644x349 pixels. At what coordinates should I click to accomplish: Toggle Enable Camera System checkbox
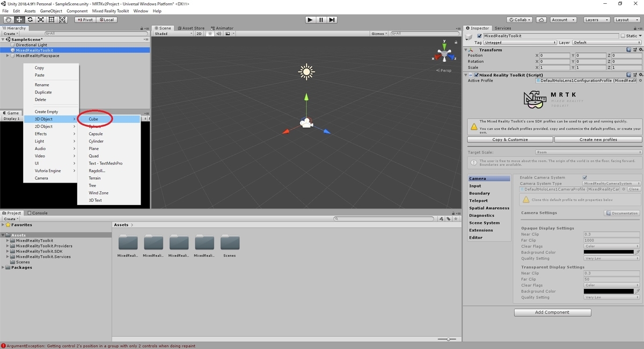point(585,177)
